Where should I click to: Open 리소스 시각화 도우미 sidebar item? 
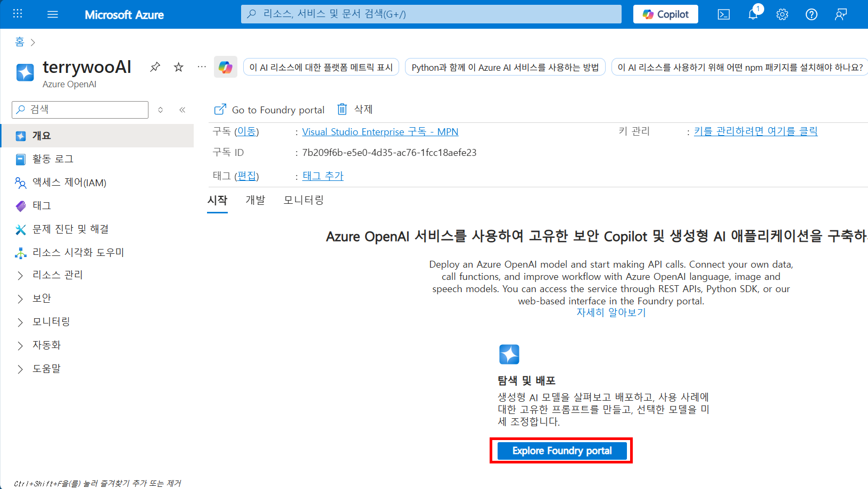(97, 252)
